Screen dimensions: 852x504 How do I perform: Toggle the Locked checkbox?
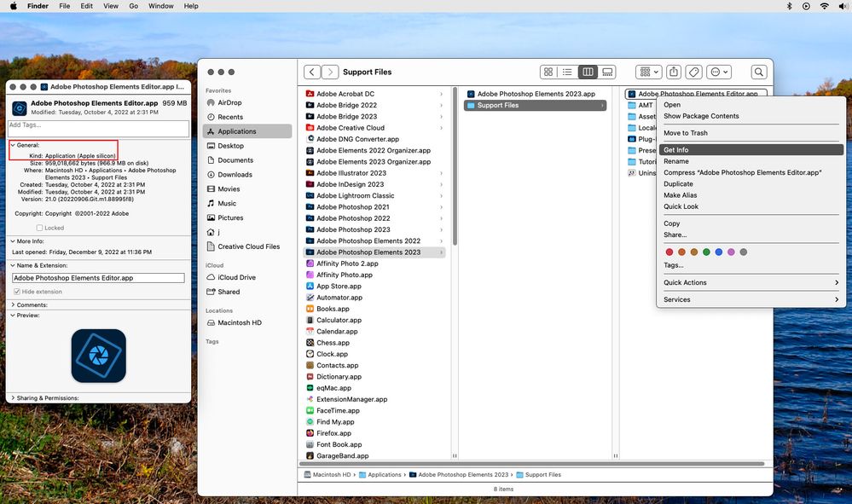pos(39,228)
